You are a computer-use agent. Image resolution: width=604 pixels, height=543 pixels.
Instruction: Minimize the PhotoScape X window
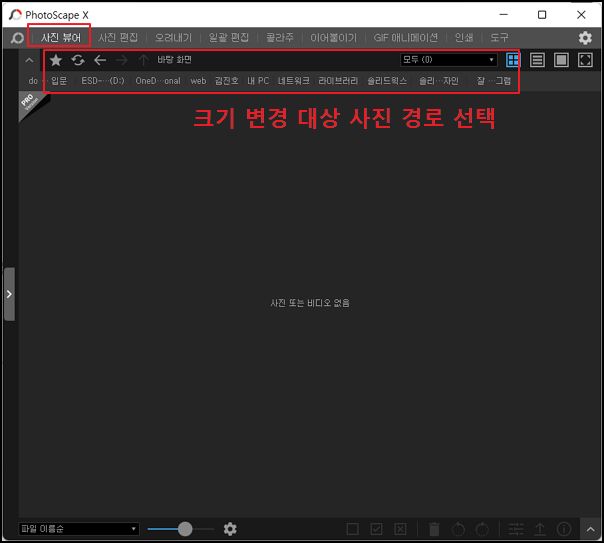pyautogui.click(x=503, y=15)
